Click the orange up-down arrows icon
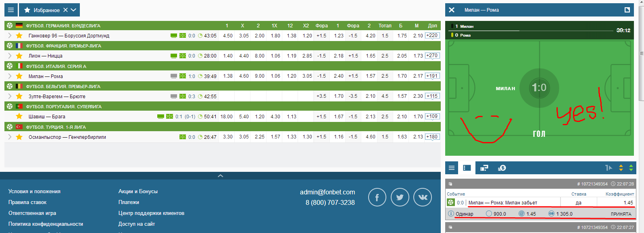 pyautogui.click(x=621, y=168)
